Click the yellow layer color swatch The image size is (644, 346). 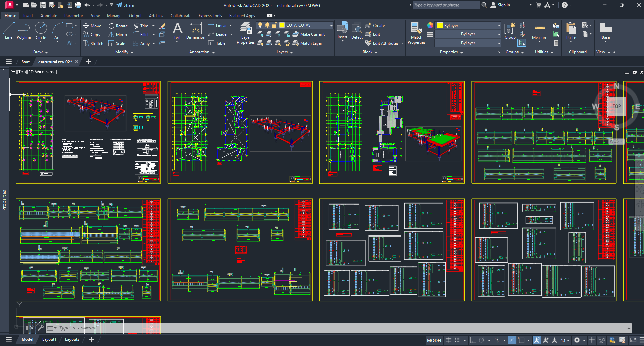point(282,25)
